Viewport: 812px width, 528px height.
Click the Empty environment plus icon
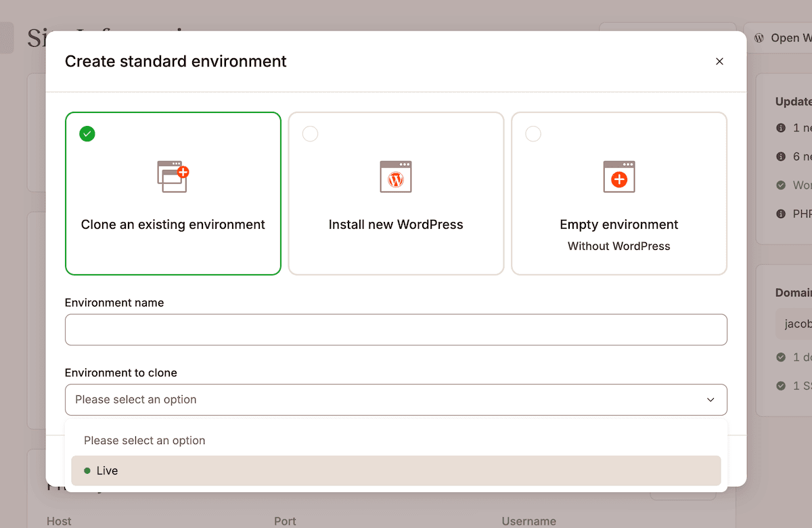pos(619,177)
